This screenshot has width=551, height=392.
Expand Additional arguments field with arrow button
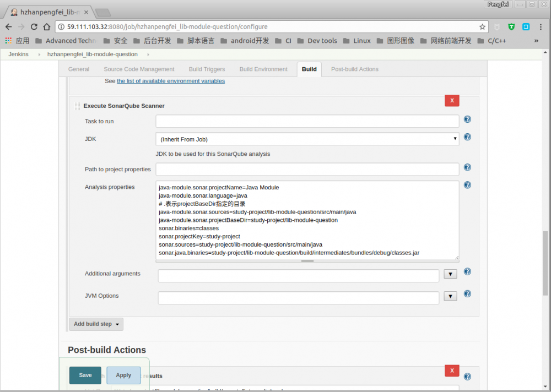[450, 274]
